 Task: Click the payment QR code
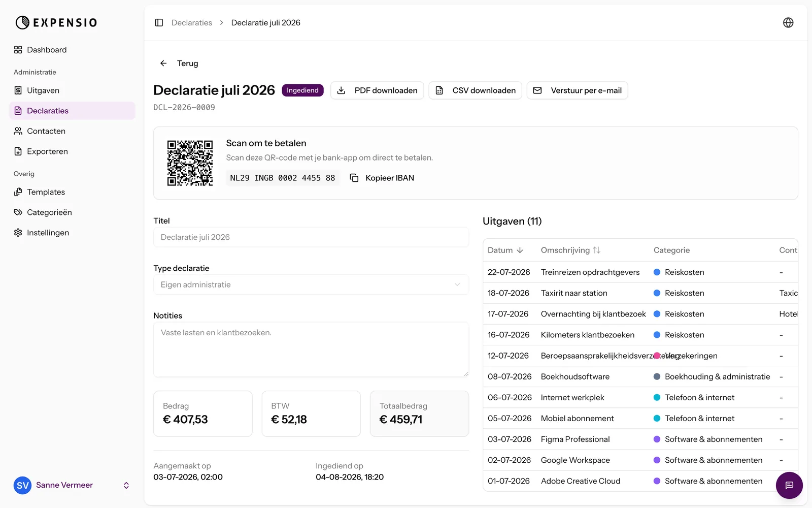tap(190, 163)
